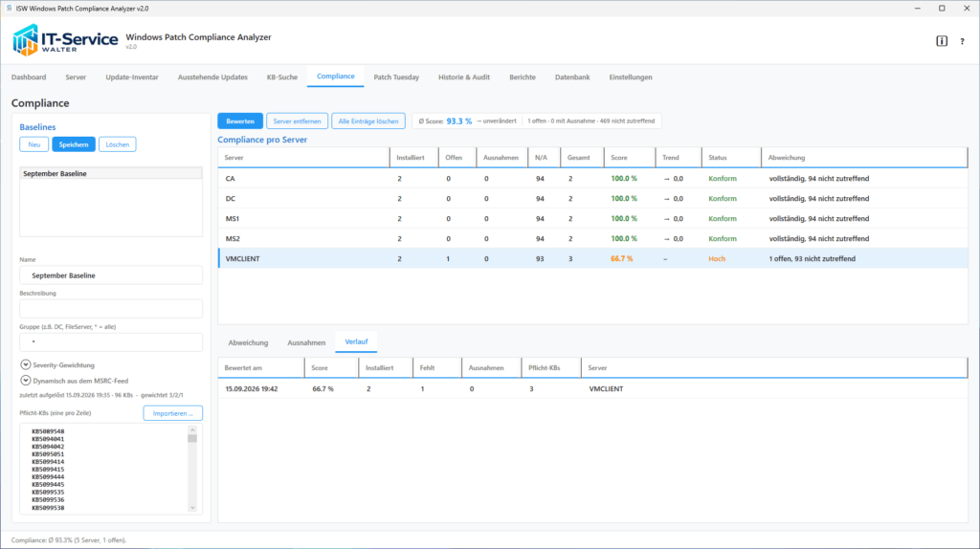Image resolution: width=980 pixels, height=549 pixels.
Task: Open help via question mark icon
Action: coord(962,41)
